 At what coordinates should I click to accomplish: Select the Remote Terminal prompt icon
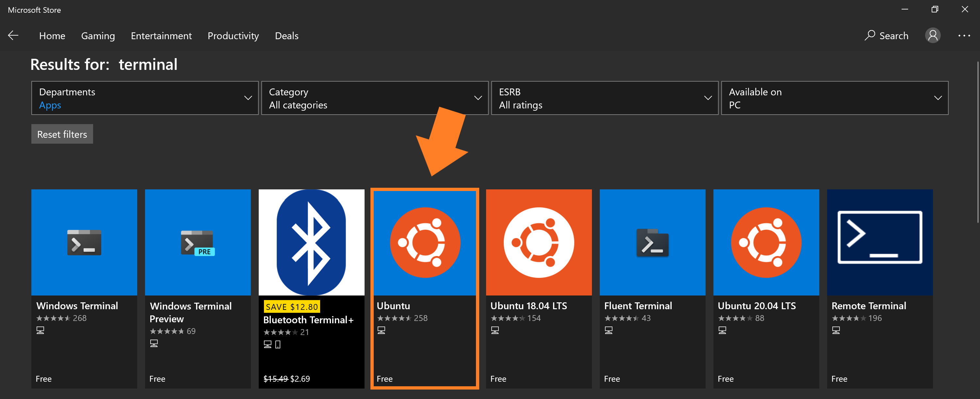[x=879, y=238]
